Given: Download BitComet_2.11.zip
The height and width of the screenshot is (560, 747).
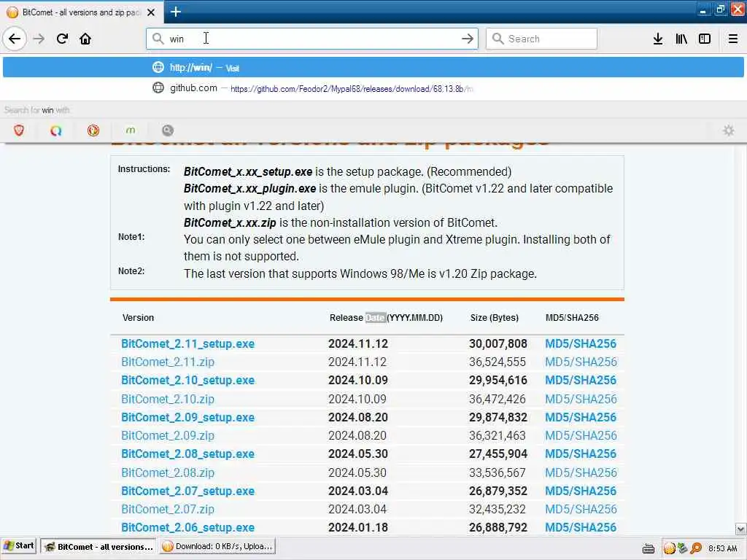Looking at the screenshot, I should click(x=168, y=362).
